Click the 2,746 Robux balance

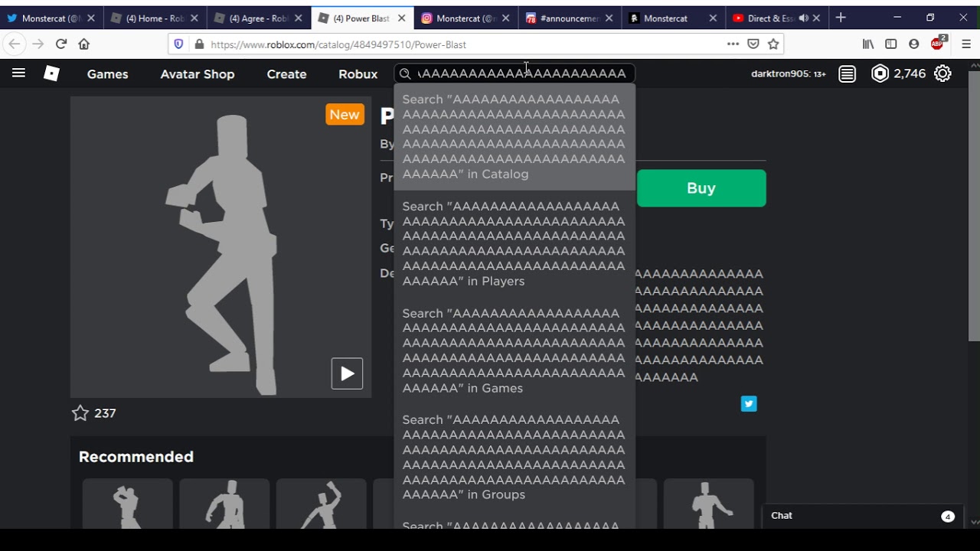(x=910, y=73)
